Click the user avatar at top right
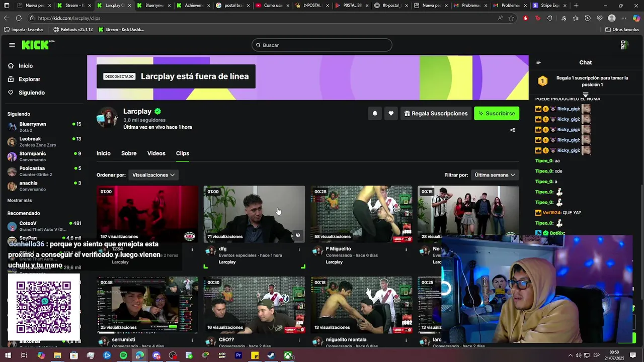Screen dimensions: 644x362 pos(624,45)
